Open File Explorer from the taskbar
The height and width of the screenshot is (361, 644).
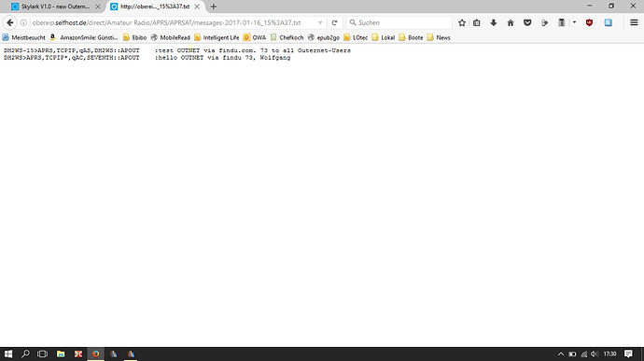(x=61, y=354)
